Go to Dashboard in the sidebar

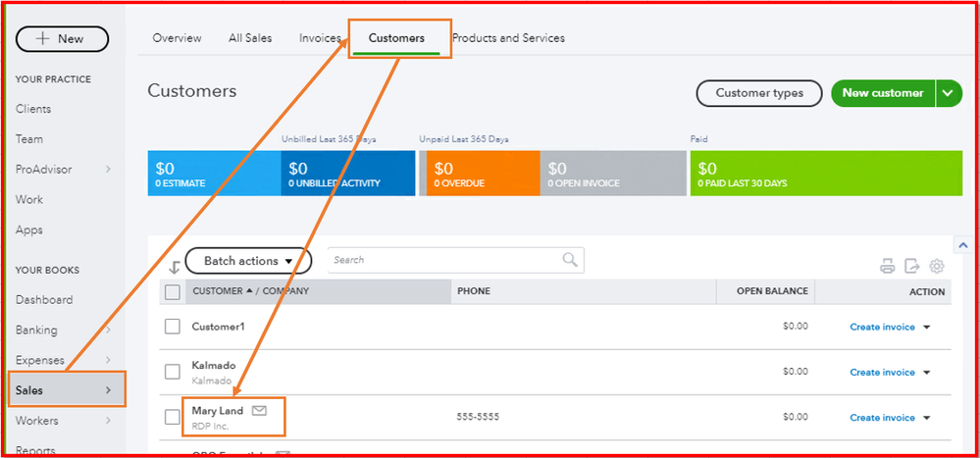44,300
